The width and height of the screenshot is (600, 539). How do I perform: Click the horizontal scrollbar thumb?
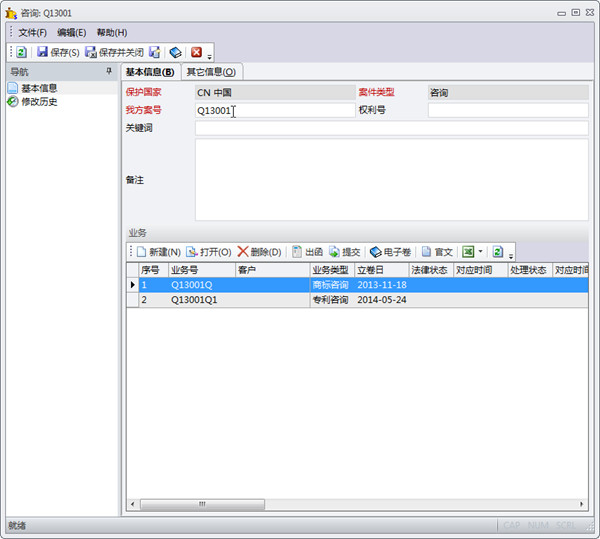(x=202, y=504)
